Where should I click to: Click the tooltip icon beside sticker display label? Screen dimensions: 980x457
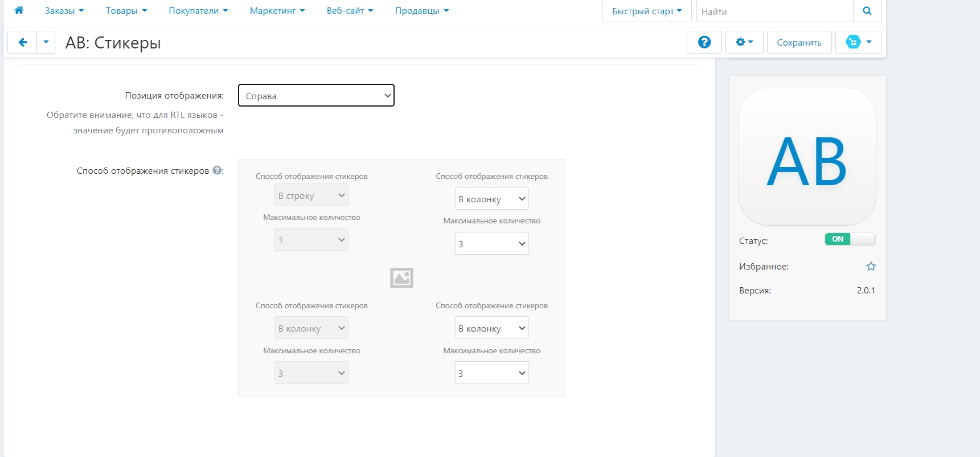point(217,170)
